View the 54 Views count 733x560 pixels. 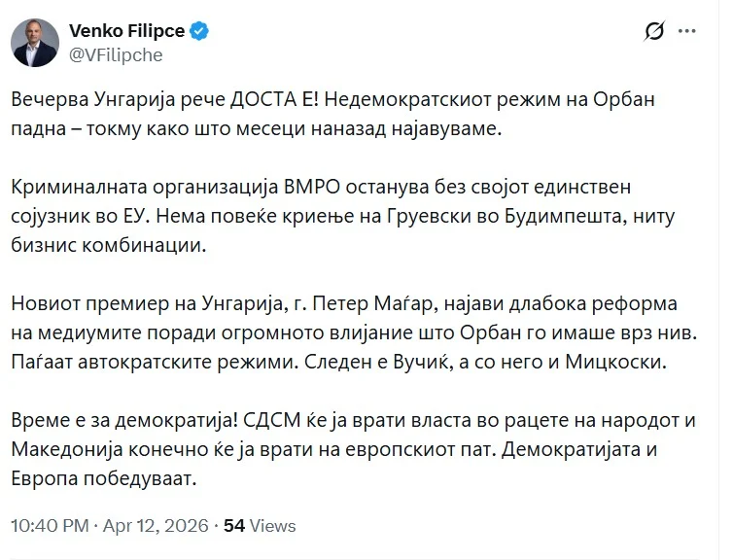click(260, 526)
